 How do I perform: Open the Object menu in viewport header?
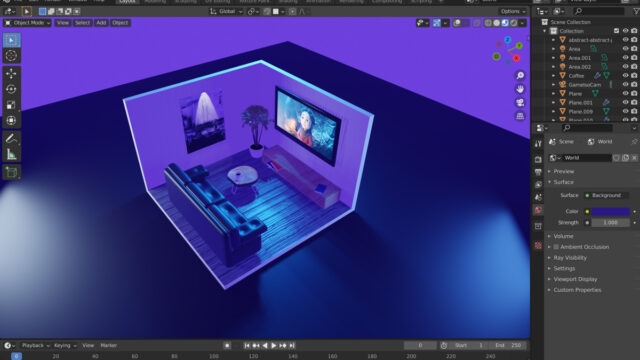120,23
